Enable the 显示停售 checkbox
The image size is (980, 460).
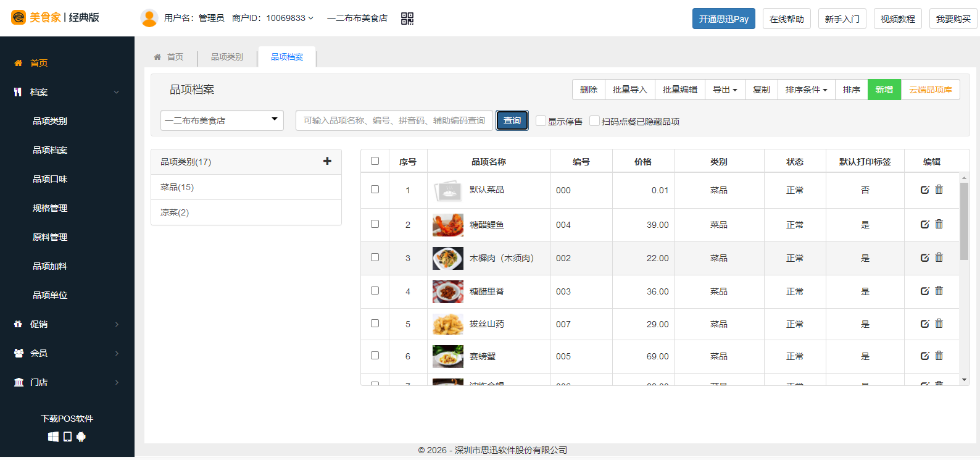tap(541, 121)
